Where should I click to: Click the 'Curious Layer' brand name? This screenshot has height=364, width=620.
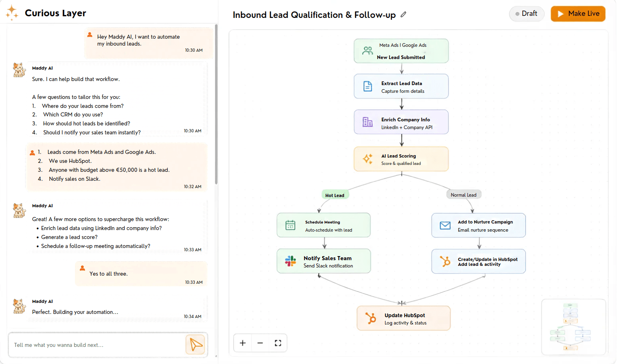(55, 13)
